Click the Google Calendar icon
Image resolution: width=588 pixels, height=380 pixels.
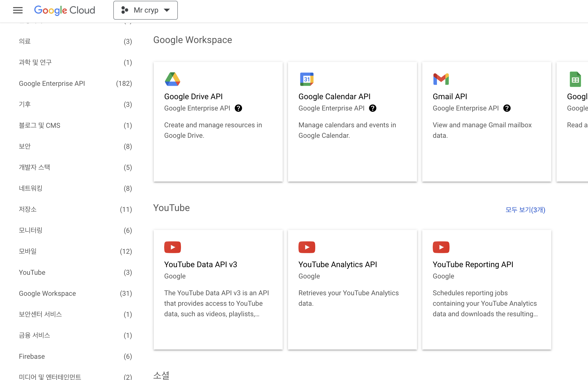coord(307,79)
